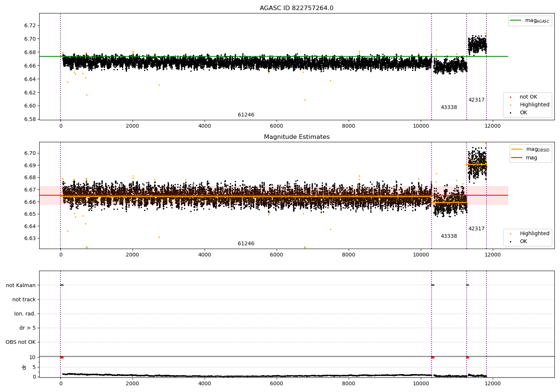
Task: Click the 42317 observation label in top plot
Action: coord(476,100)
